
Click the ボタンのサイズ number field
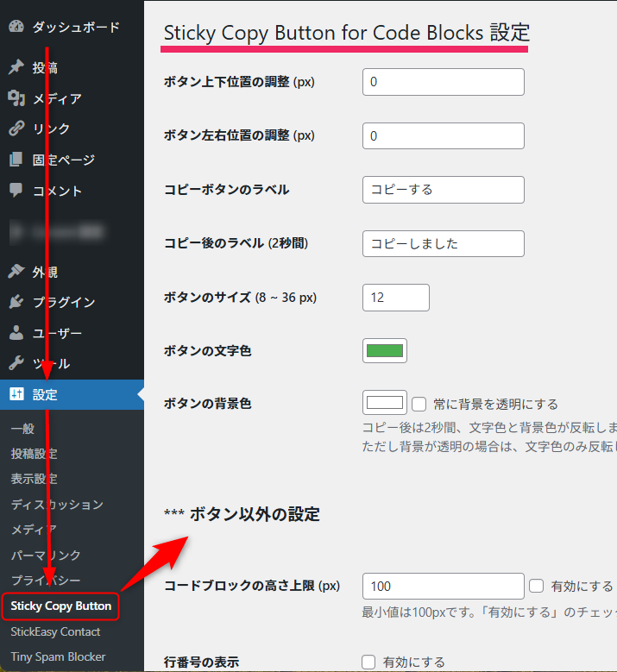[396, 297]
